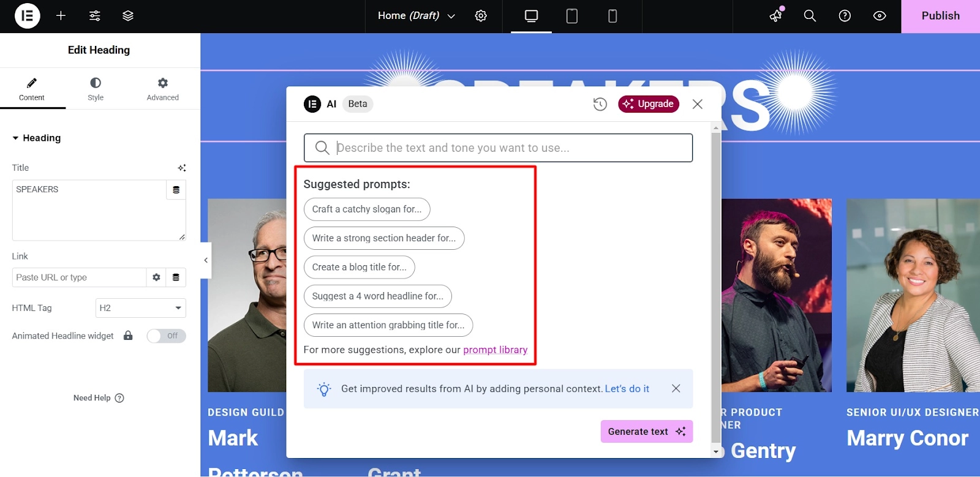Click 'SENIOR UI/UX DESIGNER' text on canvas
Screen dimensions: 980x477
click(913, 413)
